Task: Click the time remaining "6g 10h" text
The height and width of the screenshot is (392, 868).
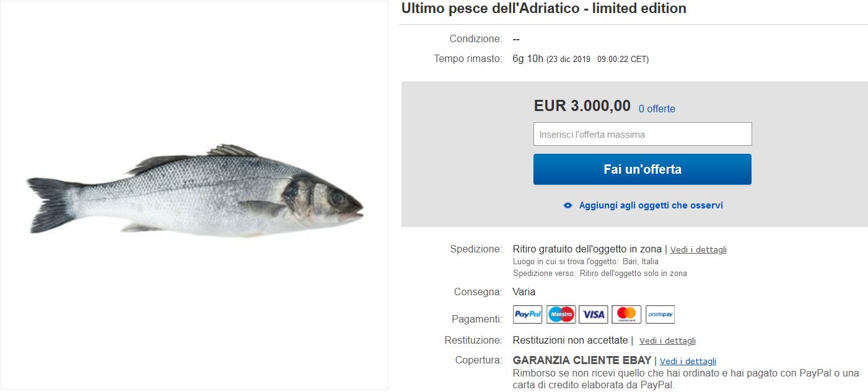Action: pos(528,59)
